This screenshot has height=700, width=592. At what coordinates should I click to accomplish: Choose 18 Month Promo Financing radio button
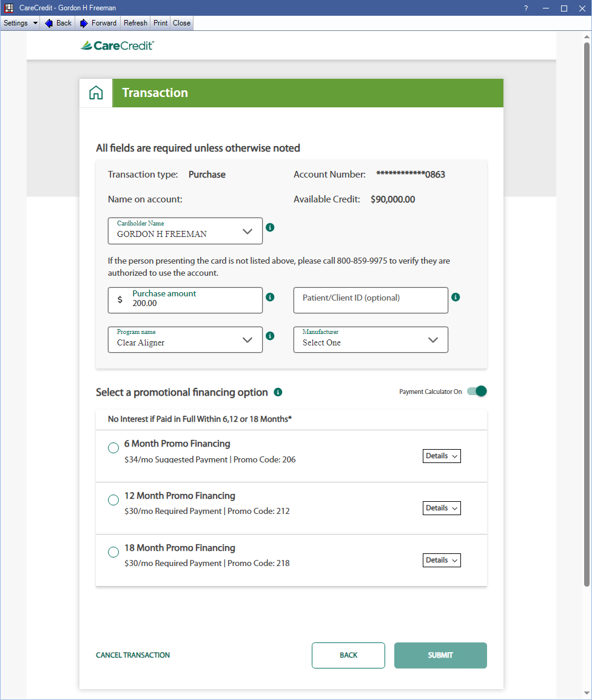click(x=113, y=552)
